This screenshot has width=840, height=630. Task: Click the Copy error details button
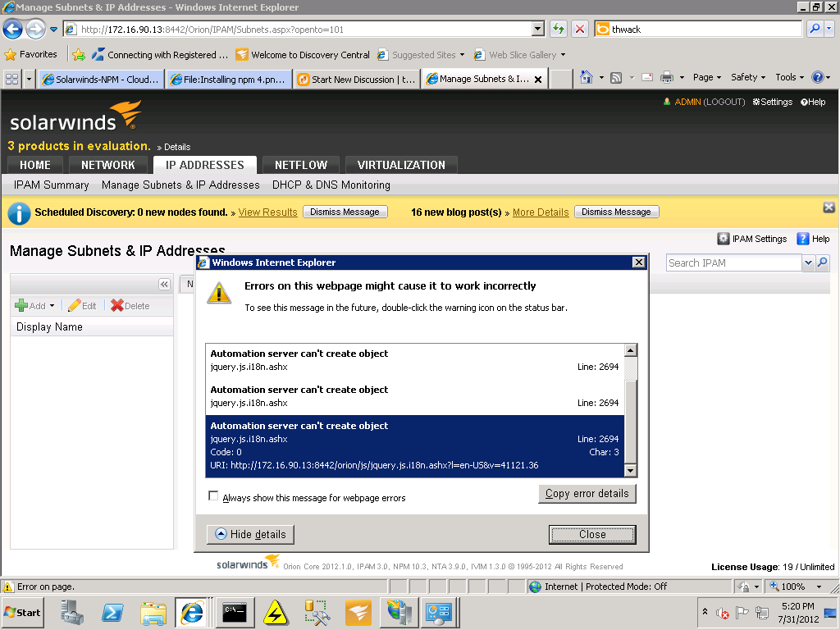(587, 493)
